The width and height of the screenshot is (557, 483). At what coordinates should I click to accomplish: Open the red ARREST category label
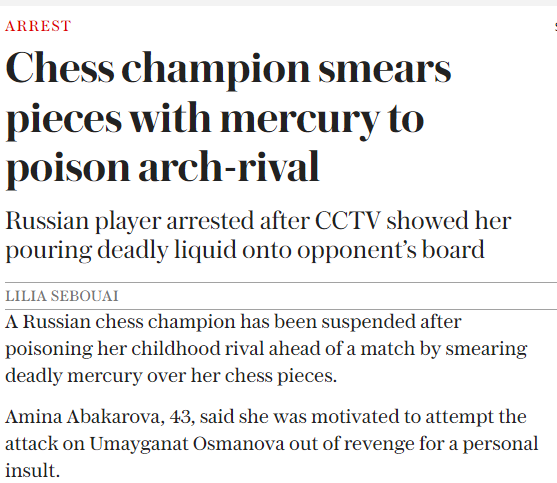pyautogui.click(x=38, y=26)
